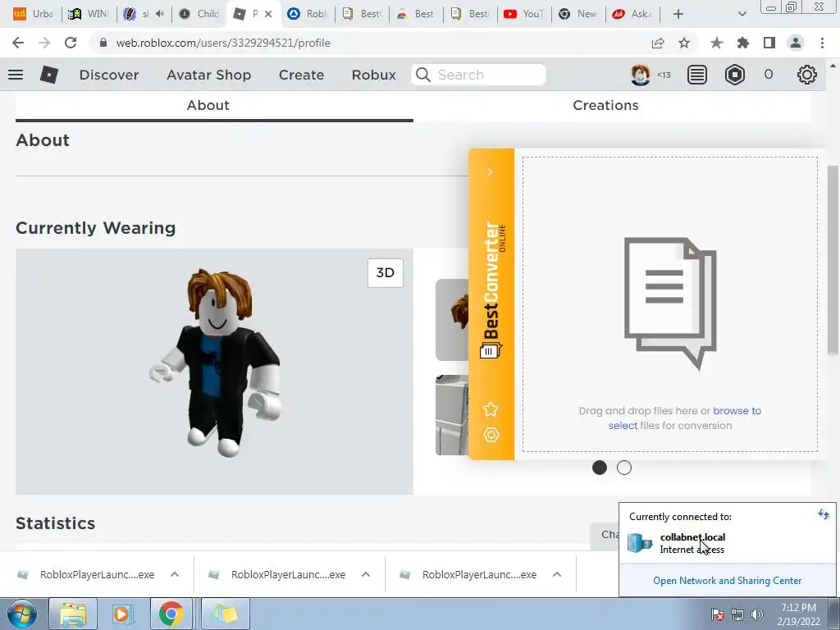Click the search magnifier icon
The width and height of the screenshot is (840, 630).
423,75
